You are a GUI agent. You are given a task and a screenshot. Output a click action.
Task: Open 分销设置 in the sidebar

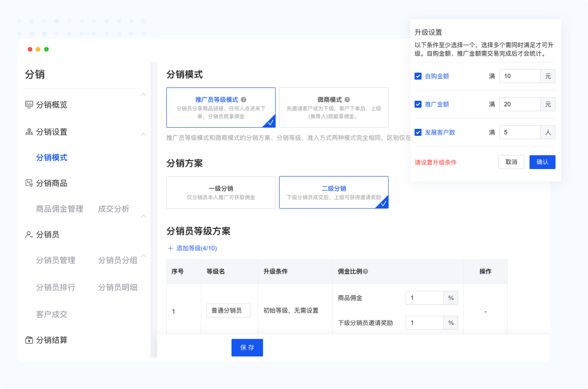pos(51,132)
